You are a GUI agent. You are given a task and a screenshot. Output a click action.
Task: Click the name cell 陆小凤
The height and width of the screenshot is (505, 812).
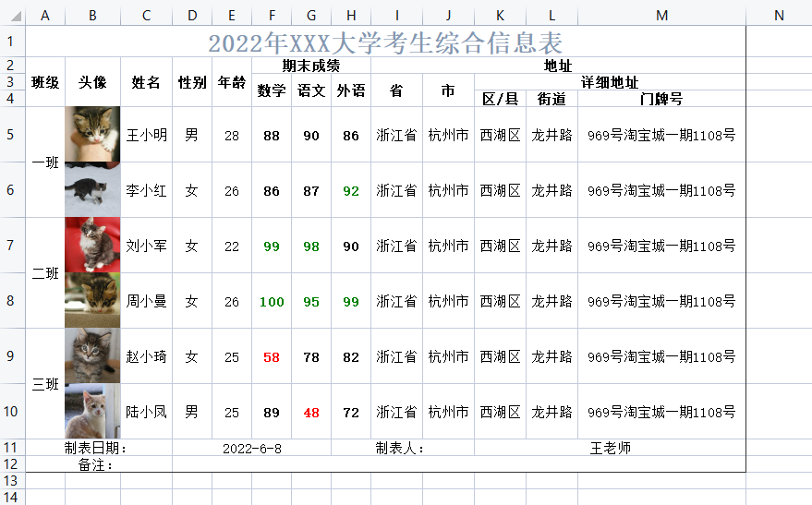click(147, 412)
